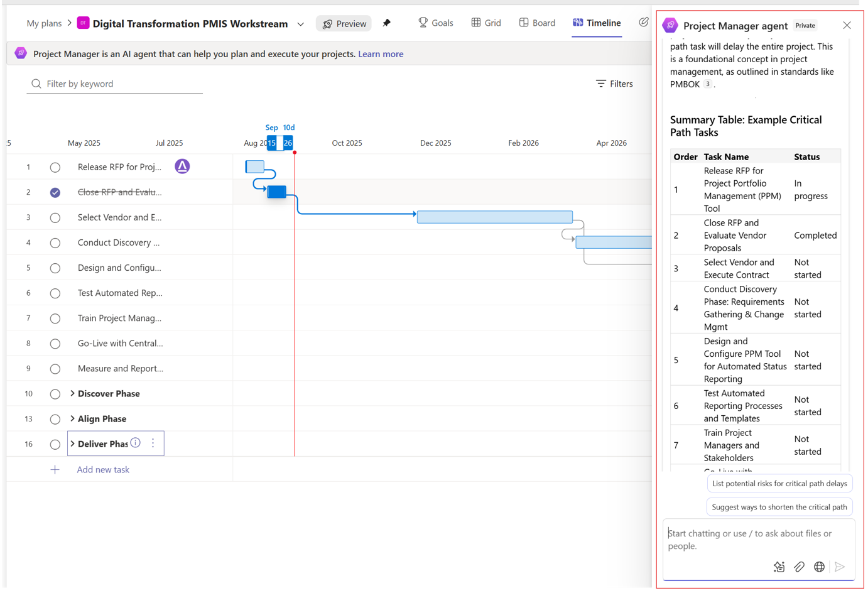The height and width of the screenshot is (593, 868).
Task: Click the send message arrow icon
Action: [x=840, y=567]
